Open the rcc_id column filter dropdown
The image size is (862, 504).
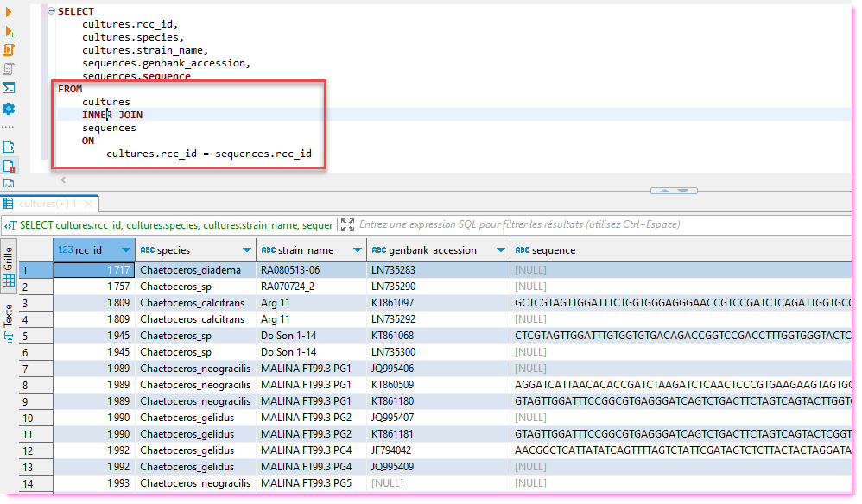[126, 250]
